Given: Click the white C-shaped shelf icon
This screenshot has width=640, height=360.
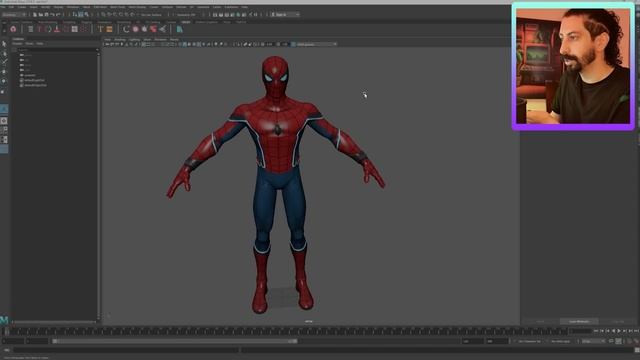Looking at the screenshot, I should [x=126, y=29].
